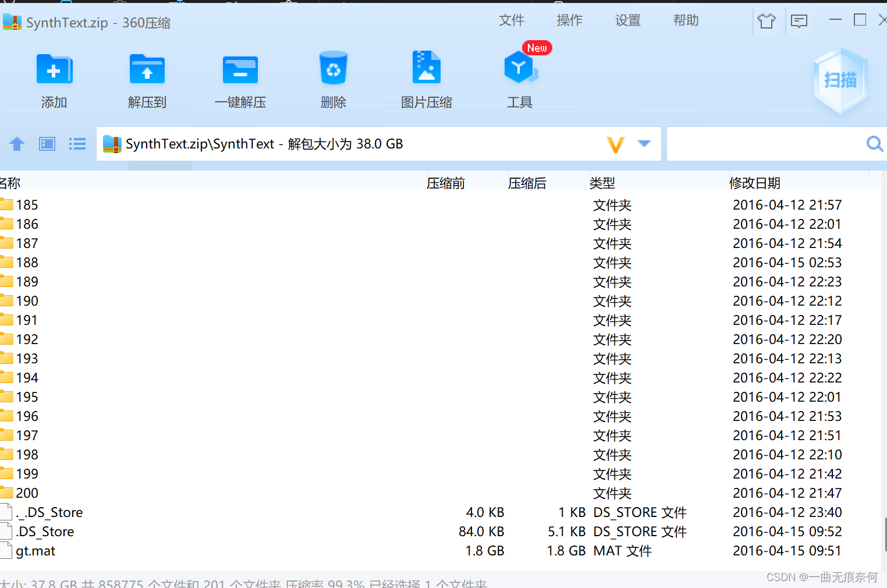Select the gt.mat file entry
The width and height of the screenshot is (887, 588).
click(35, 550)
